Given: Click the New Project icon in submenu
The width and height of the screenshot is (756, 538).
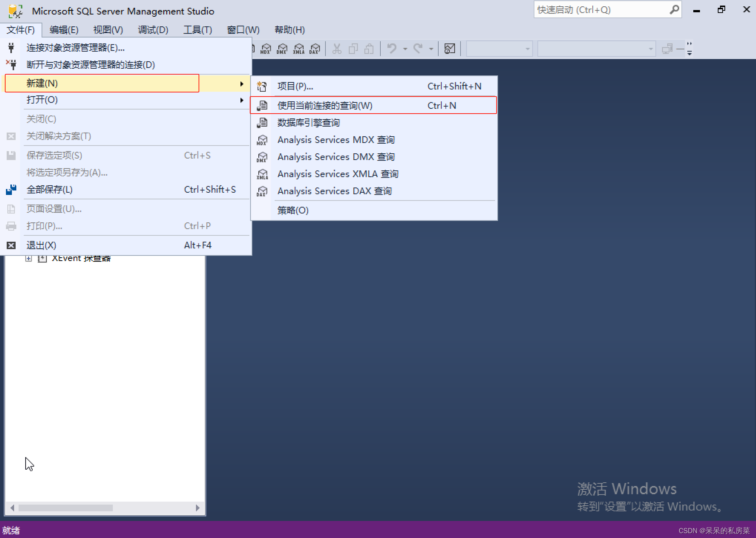Looking at the screenshot, I should click(x=262, y=86).
